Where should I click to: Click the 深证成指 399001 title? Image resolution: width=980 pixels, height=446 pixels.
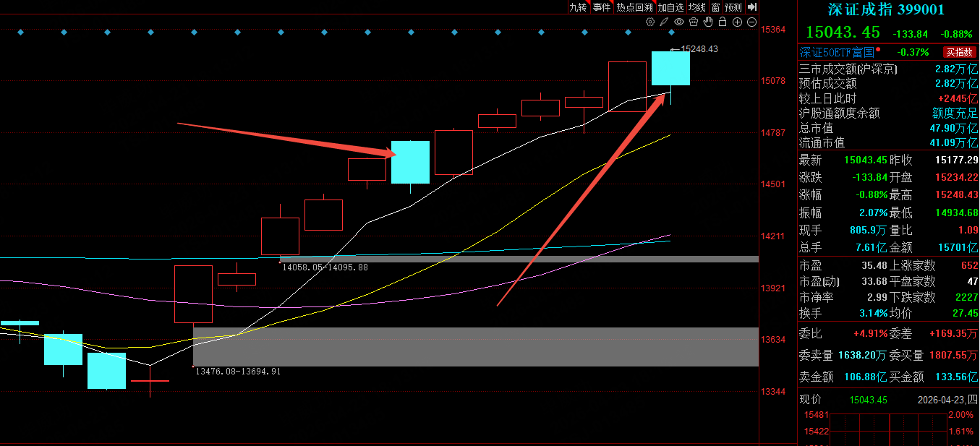pyautogui.click(x=887, y=9)
